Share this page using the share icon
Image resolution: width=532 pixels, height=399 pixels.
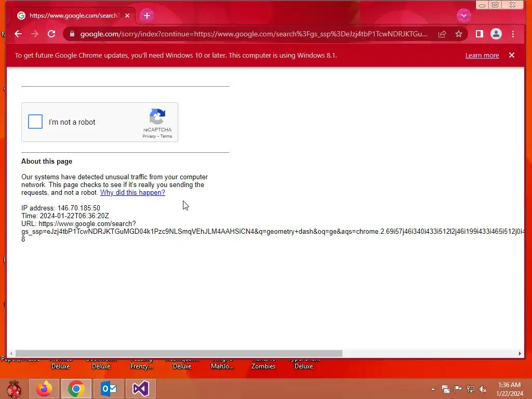click(442, 34)
